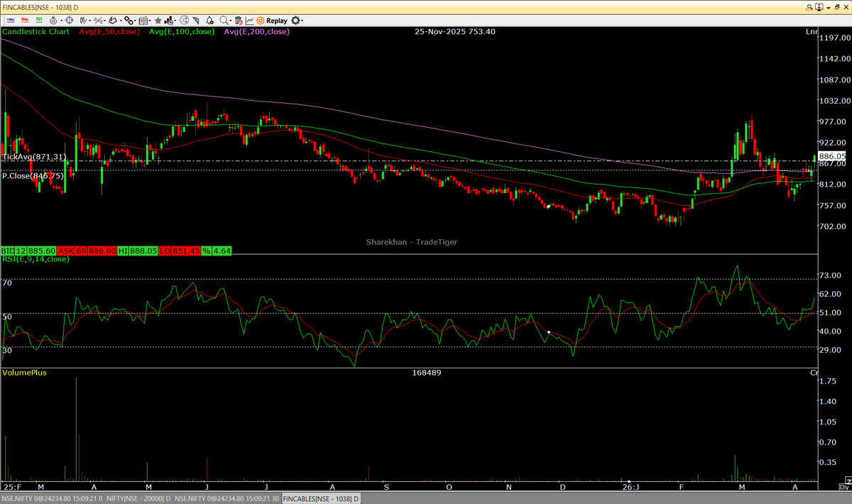Click the P.Close(846.75) line label

coord(33,175)
